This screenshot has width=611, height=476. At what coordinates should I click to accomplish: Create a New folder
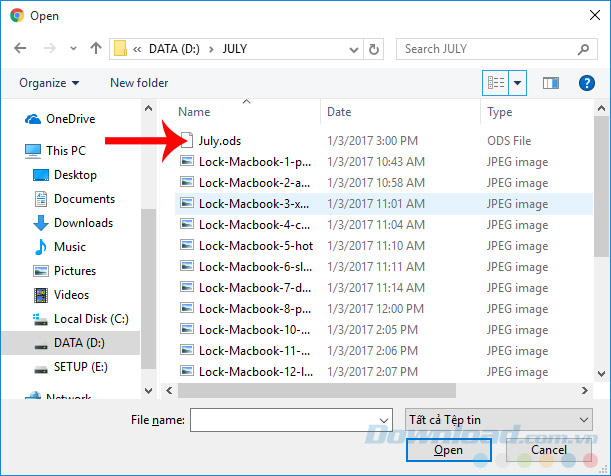[139, 83]
